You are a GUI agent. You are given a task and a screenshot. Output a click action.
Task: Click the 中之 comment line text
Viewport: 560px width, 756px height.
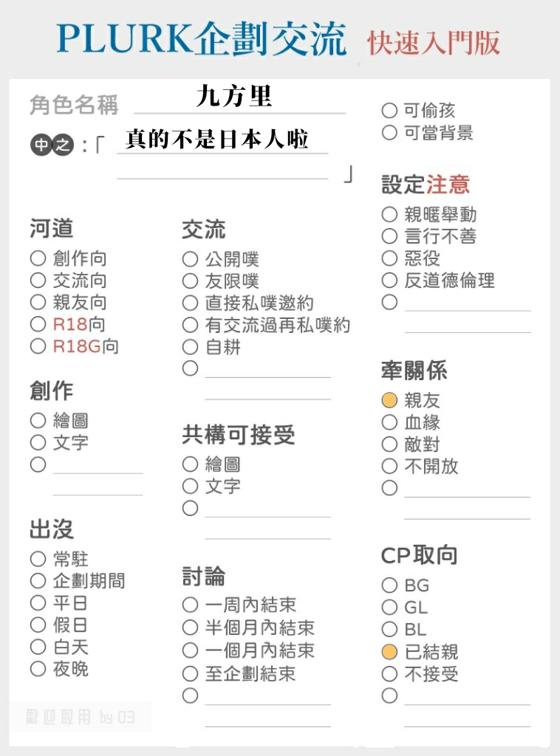click(217, 140)
